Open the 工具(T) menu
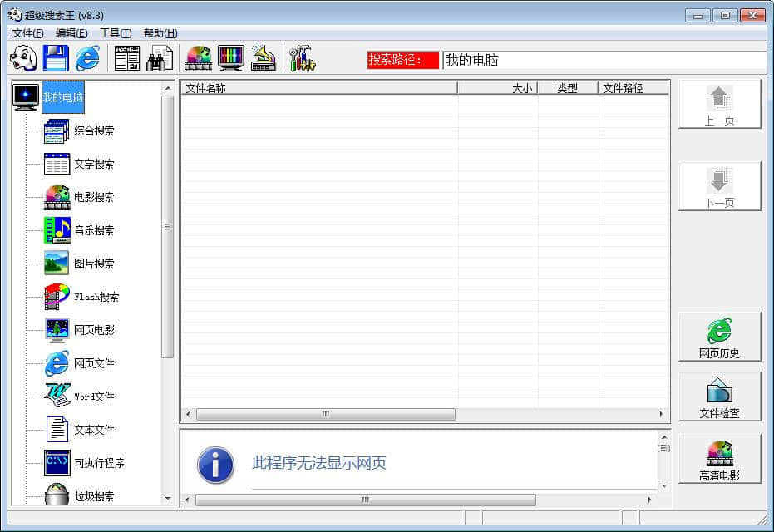Screen dimensions: 774x532 click(x=115, y=33)
